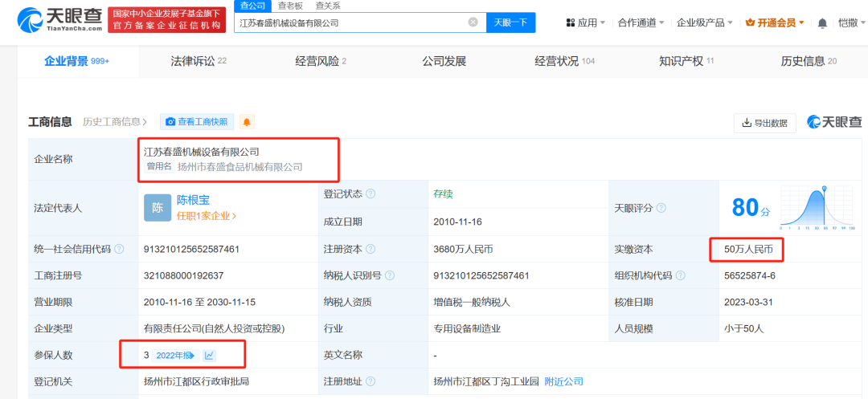Click the red 官方备案企业征信机构 banner
The height and width of the screenshot is (399, 868).
(x=166, y=20)
